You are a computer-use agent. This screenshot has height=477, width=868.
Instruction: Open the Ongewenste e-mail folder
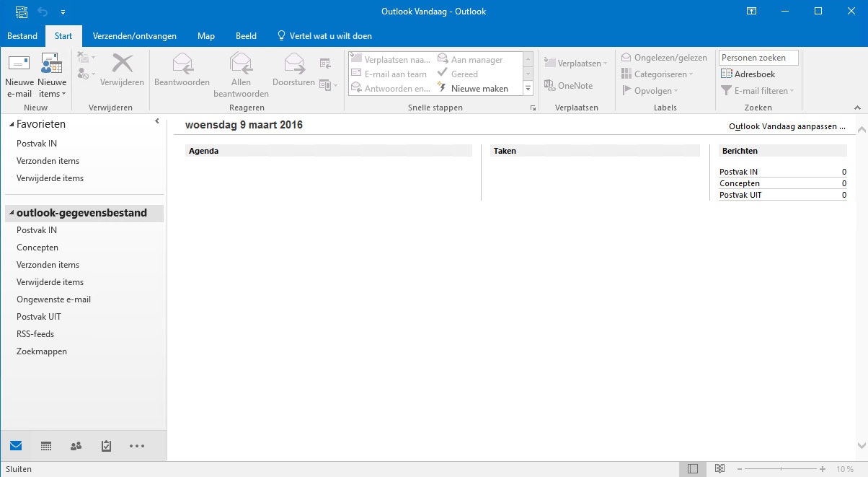click(x=53, y=299)
